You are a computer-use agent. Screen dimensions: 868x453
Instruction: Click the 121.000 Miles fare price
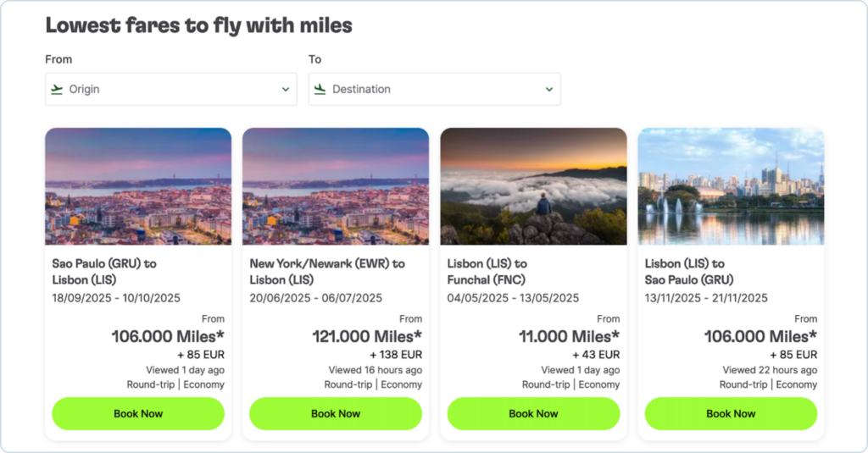[367, 337]
